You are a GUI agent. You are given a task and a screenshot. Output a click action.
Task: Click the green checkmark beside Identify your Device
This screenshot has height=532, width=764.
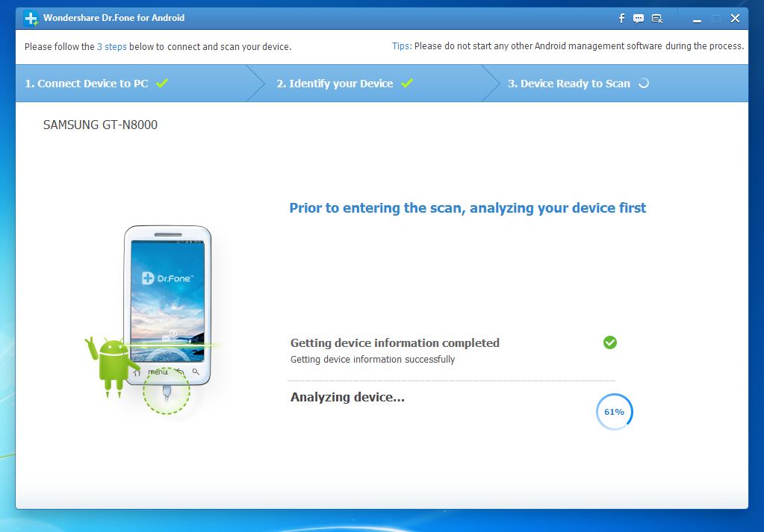point(407,83)
